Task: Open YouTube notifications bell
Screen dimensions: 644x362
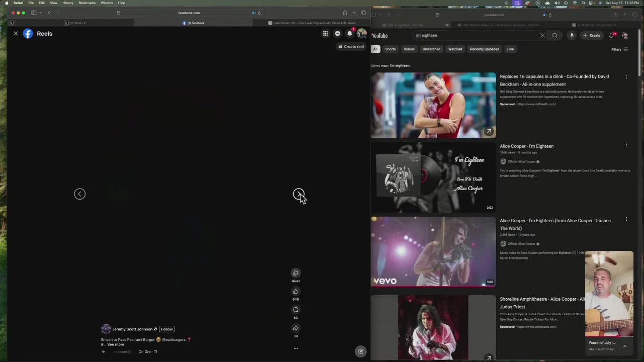Action: pyautogui.click(x=612, y=36)
